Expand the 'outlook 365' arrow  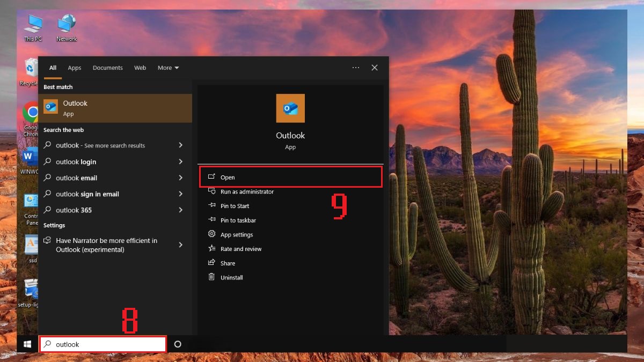[181, 210]
